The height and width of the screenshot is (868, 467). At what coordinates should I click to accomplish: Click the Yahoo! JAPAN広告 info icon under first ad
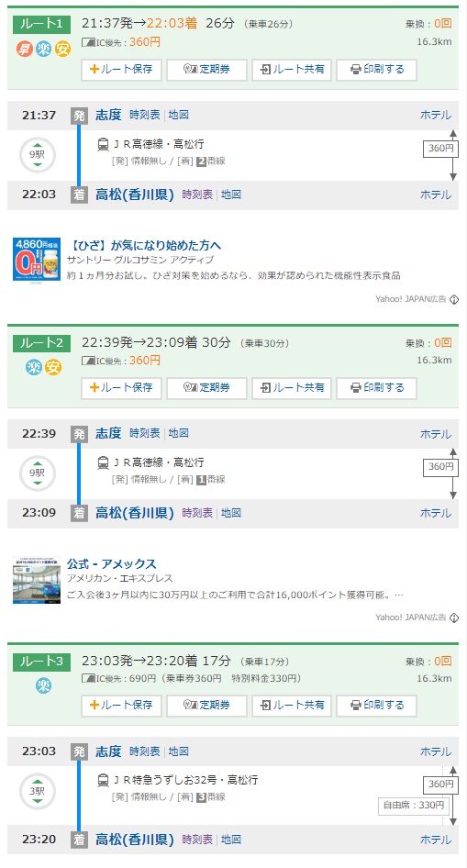point(454,299)
